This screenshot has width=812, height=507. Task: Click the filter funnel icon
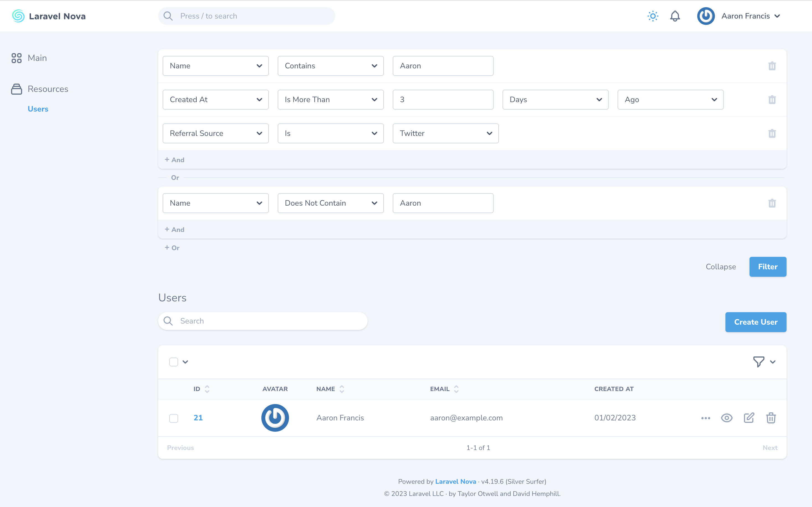759,361
